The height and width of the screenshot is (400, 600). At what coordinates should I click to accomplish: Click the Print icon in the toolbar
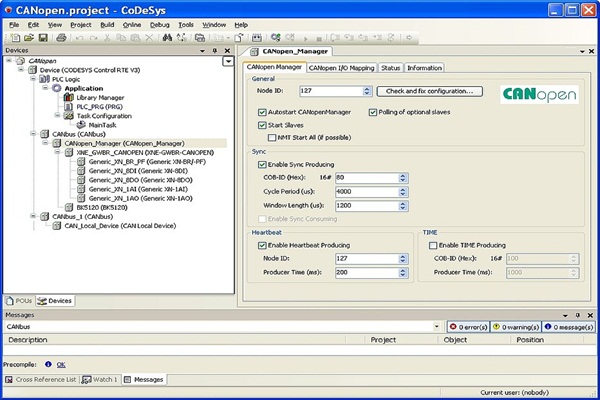(61, 37)
